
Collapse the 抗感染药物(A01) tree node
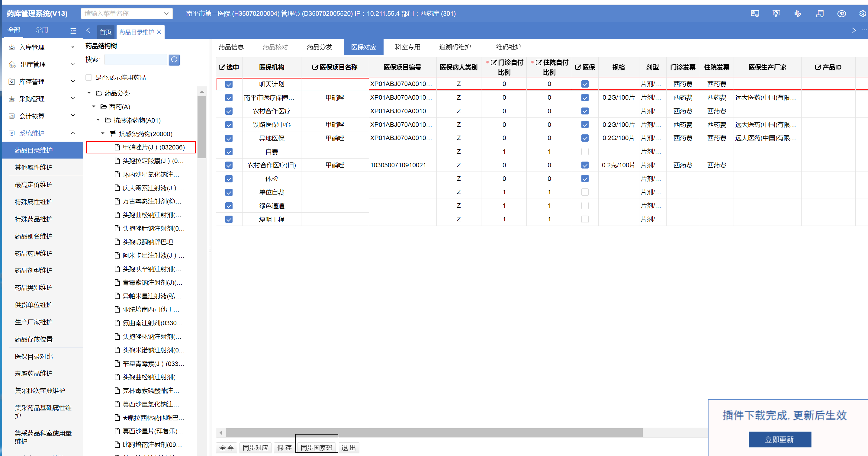98,120
